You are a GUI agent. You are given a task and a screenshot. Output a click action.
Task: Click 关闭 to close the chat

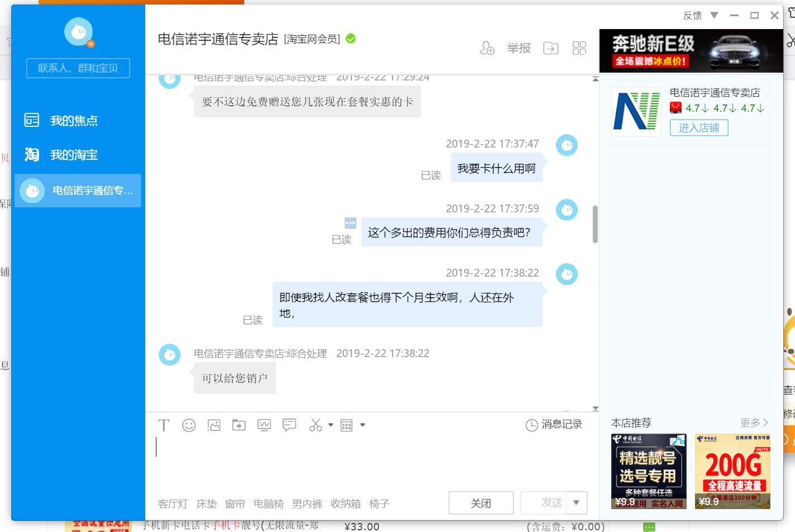[481, 503]
